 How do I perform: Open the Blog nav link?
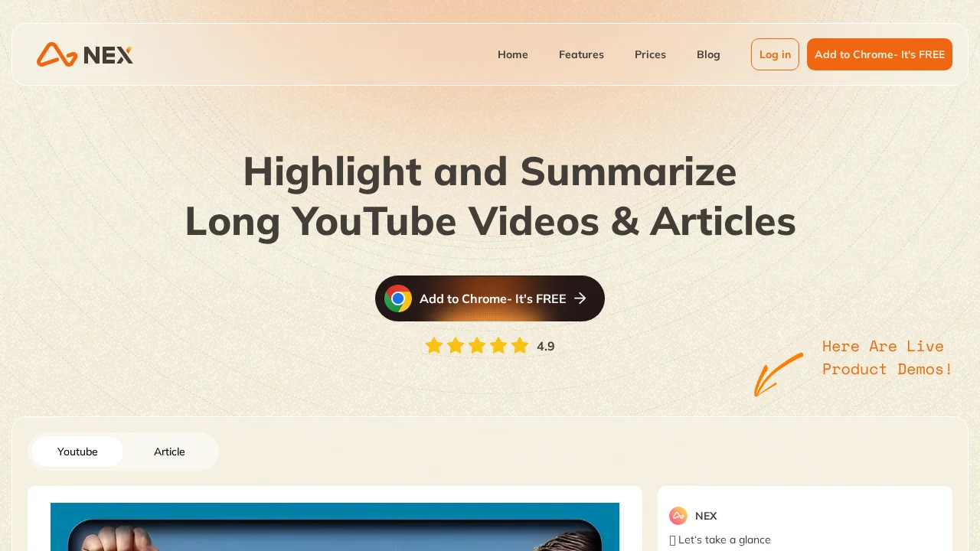(708, 54)
